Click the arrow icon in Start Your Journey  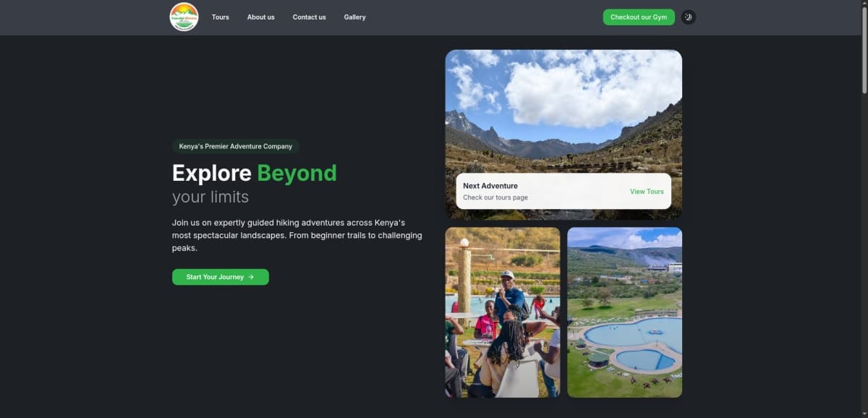point(251,277)
